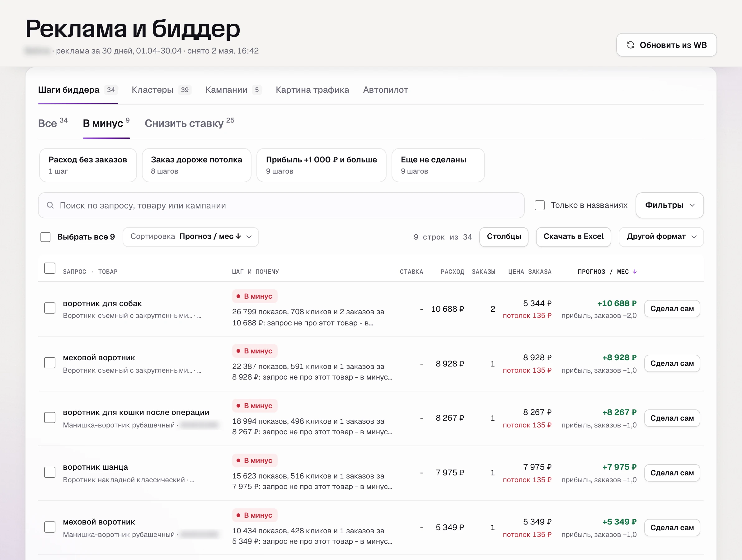Select the В минус 9 sub-tab

coord(106,123)
